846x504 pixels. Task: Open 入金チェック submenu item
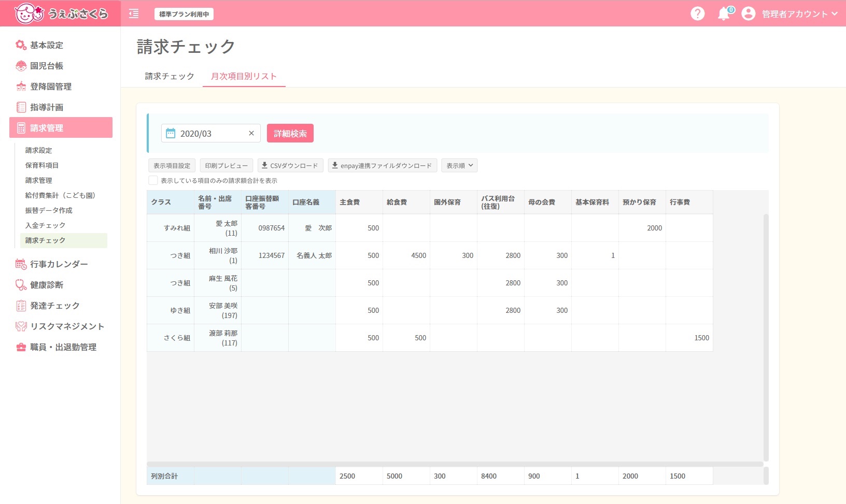pos(45,225)
